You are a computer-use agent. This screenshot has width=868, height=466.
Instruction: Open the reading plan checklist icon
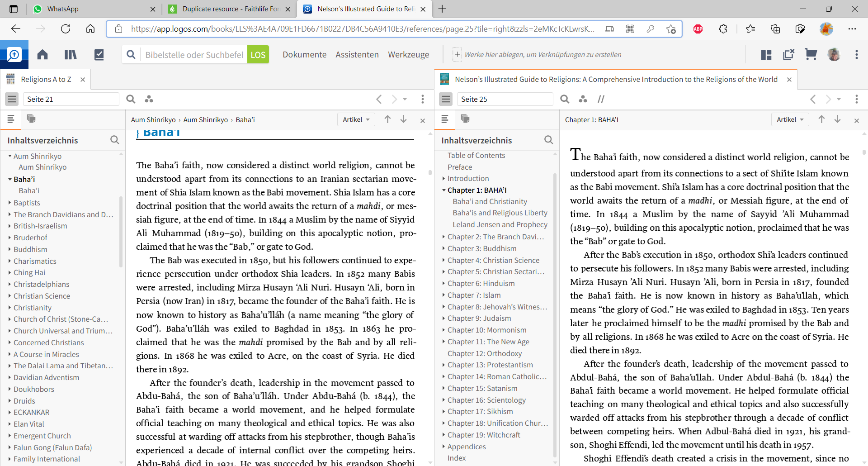pyautogui.click(x=99, y=55)
